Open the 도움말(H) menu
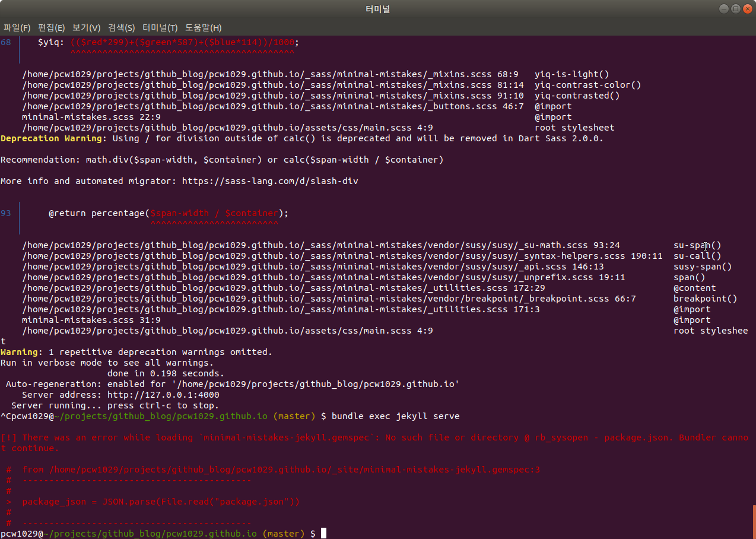The width and height of the screenshot is (756, 539). pyautogui.click(x=202, y=28)
